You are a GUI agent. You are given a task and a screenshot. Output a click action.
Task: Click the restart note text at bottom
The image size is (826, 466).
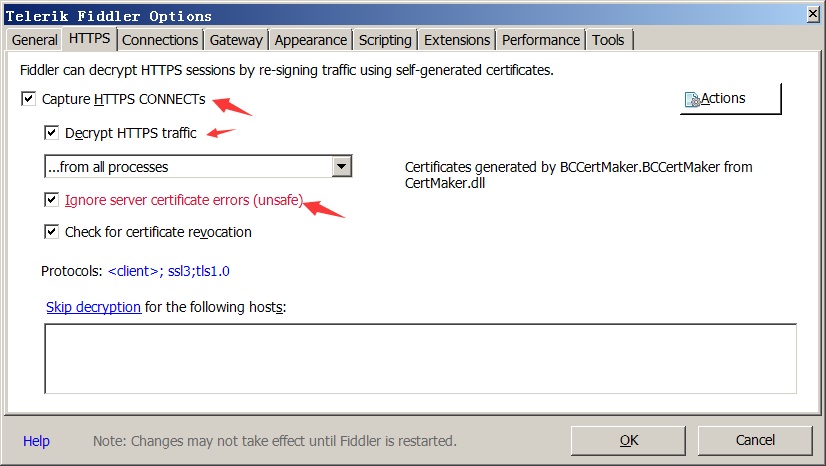click(x=274, y=441)
